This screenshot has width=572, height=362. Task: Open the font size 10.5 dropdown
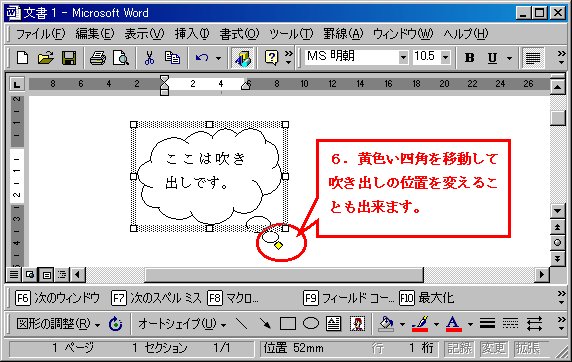(x=445, y=57)
